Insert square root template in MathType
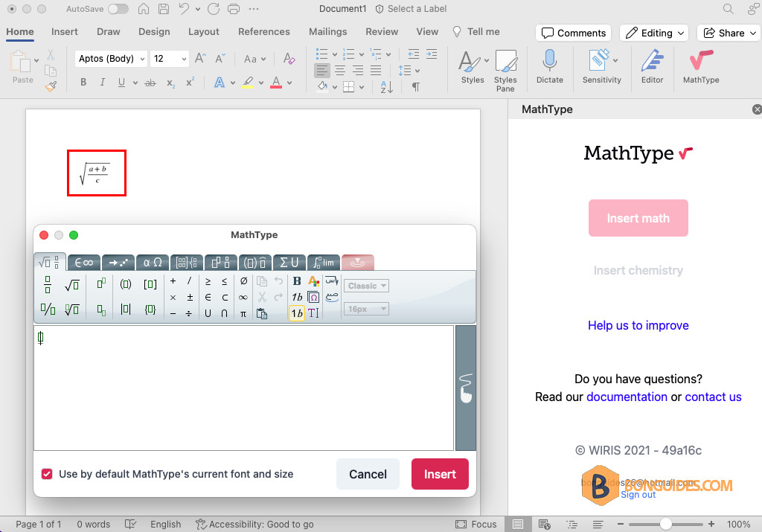The height and width of the screenshot is (532, 762). (72, 285)
